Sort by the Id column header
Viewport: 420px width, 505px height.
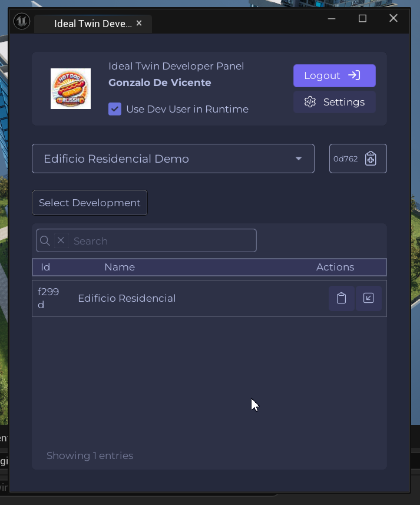[x=45, y=267]
